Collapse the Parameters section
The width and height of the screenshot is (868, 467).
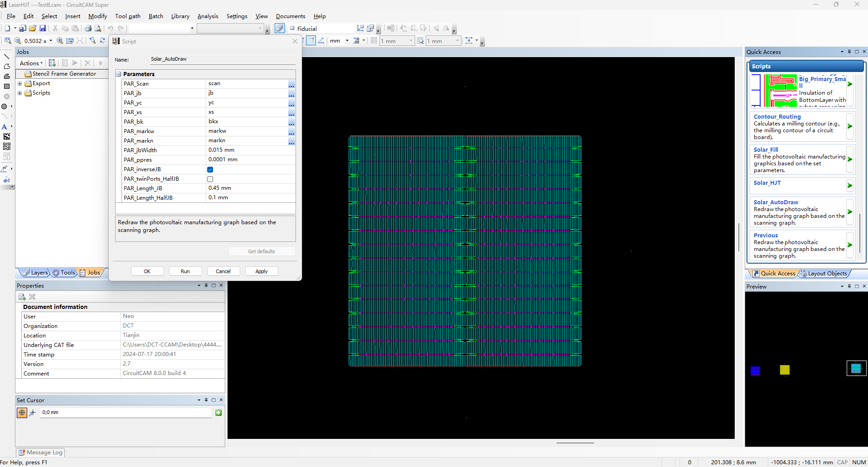coord(119,74)
